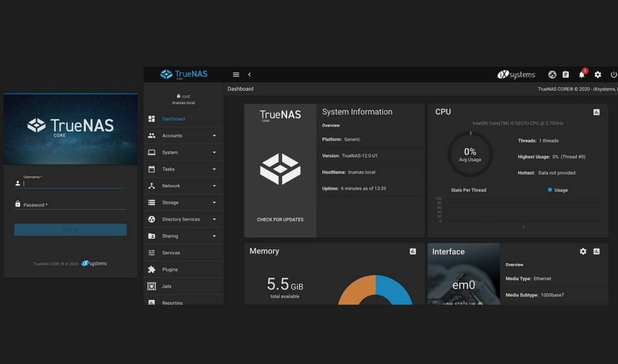Open the settings gear in the header
Image resolution: width=618 pixels, height=364 pixels.
[x=598, y=74]
